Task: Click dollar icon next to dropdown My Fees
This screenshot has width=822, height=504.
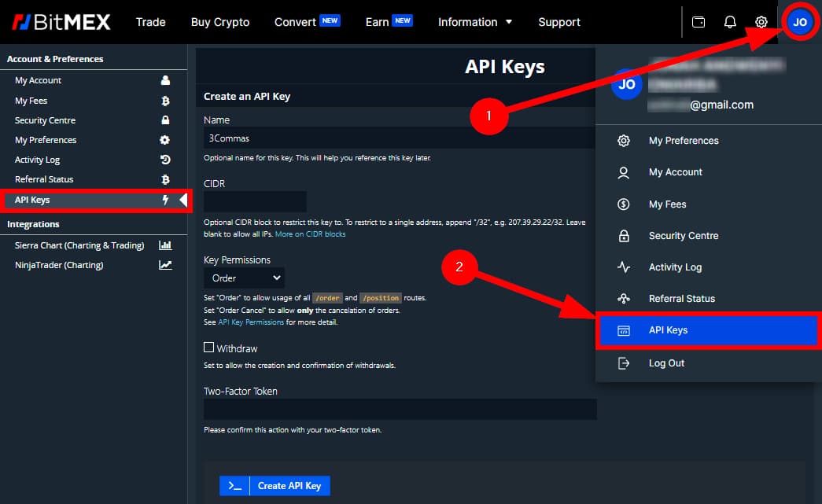Action: click(x=623, y=204)
